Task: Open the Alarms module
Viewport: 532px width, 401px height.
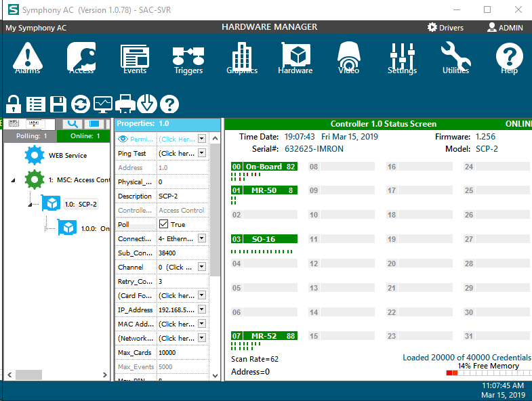Action: coord(28,58)
